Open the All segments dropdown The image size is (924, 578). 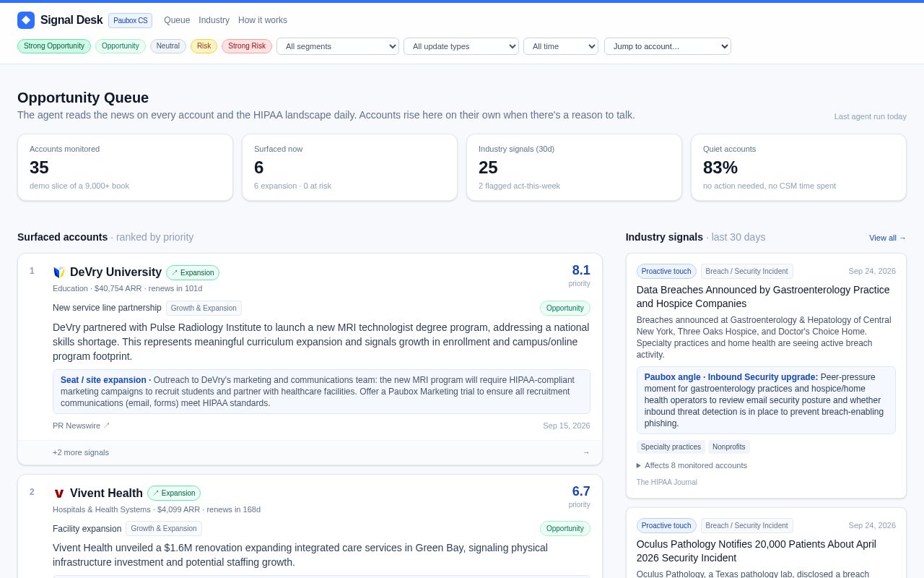338,46
